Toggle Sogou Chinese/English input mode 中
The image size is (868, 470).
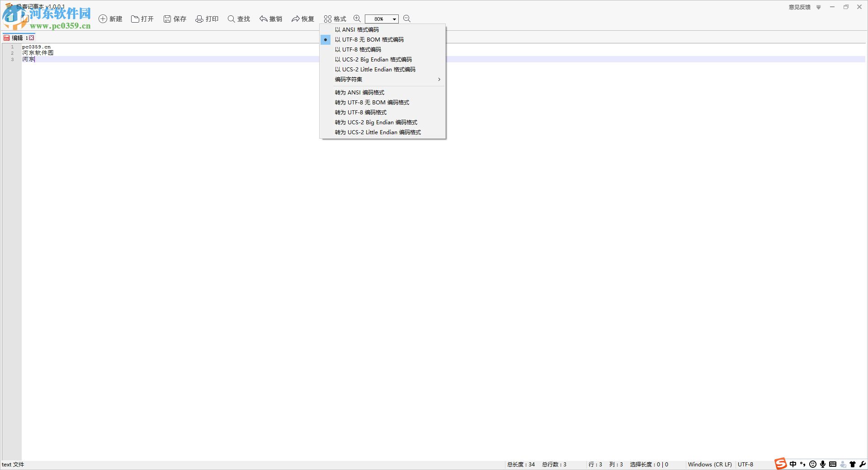[792, 464]
